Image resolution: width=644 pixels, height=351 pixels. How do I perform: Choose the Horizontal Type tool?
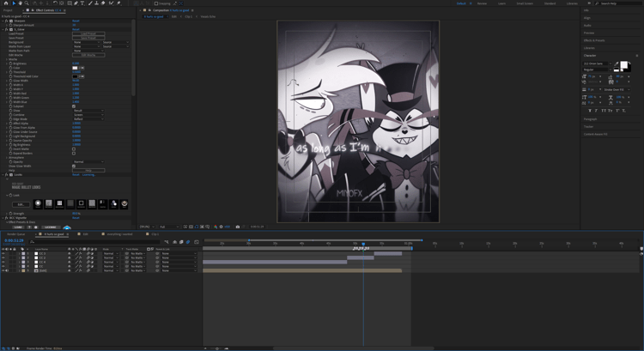[82, 3]
